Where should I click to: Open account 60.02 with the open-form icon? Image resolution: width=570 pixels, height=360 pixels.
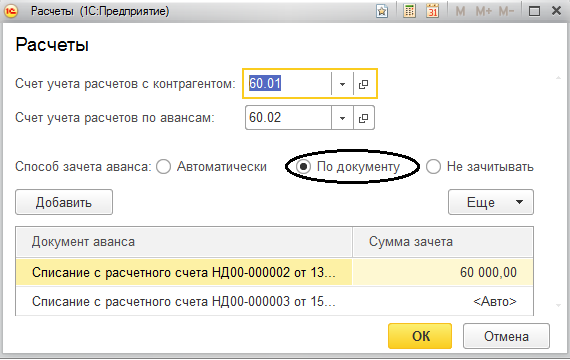coord(364,118)
